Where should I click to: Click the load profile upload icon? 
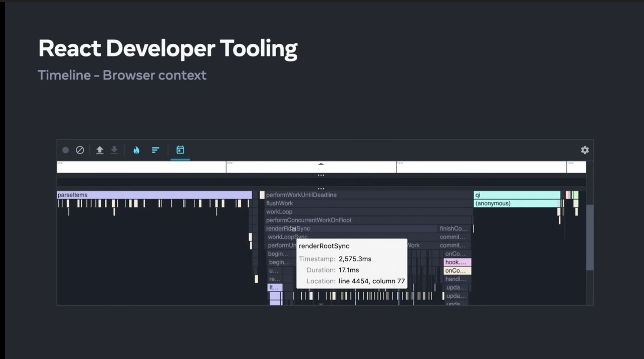coord(100,150)
